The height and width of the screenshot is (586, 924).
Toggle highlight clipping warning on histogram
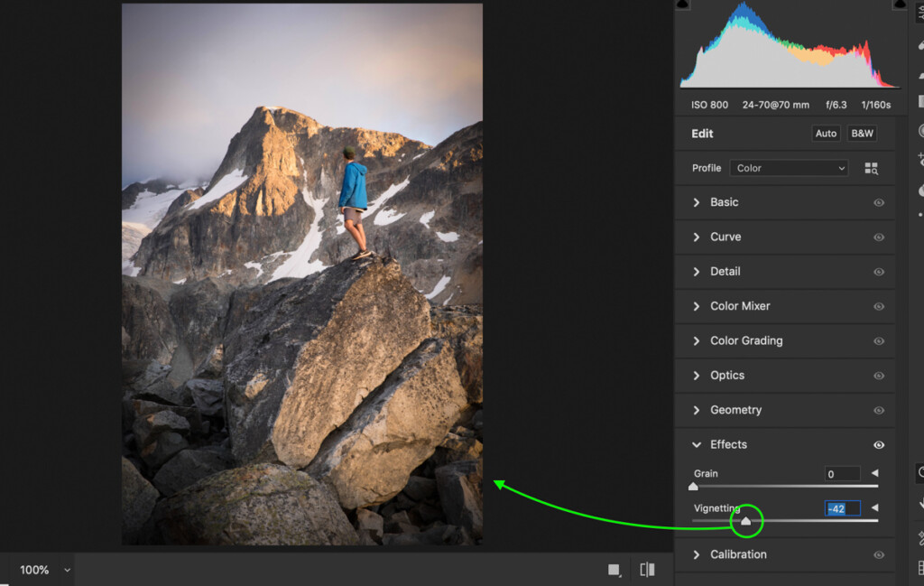[900, 5]
